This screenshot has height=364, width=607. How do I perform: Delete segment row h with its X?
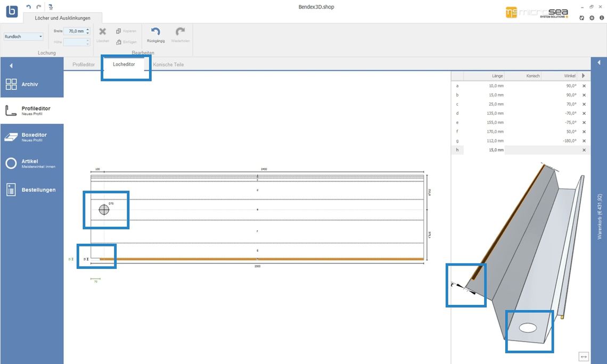tap(584, 150)
